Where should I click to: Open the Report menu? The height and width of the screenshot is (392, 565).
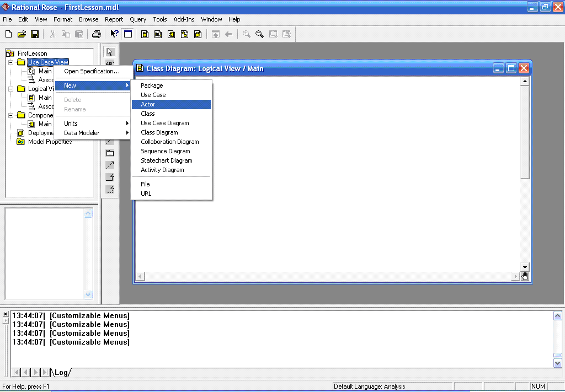pos(114,19)
